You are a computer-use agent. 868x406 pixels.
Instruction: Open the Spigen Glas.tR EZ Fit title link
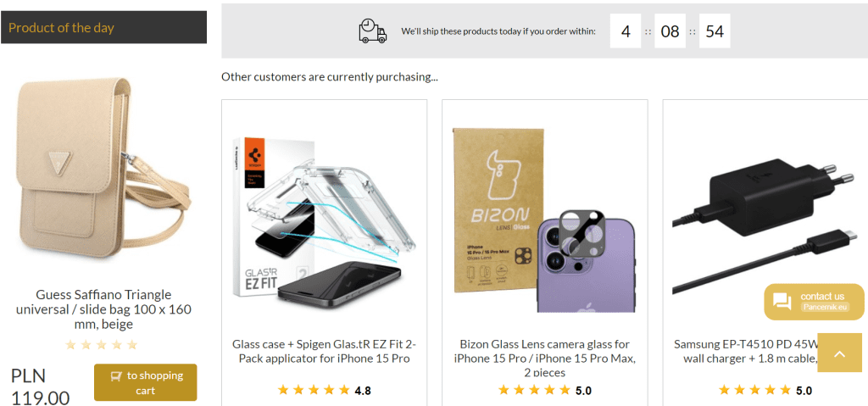(324, 351)
